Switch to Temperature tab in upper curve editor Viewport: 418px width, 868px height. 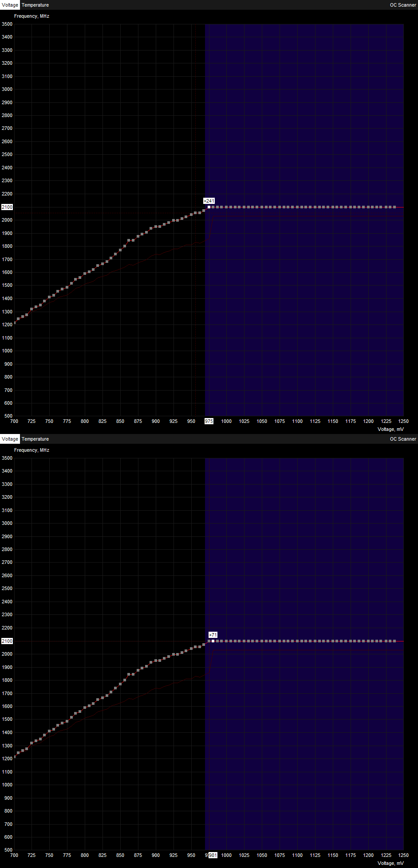point(35,5)
